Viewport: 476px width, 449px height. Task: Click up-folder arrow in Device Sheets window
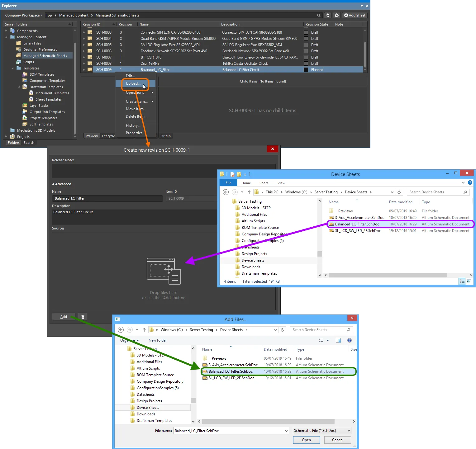[x=249, y=192]
